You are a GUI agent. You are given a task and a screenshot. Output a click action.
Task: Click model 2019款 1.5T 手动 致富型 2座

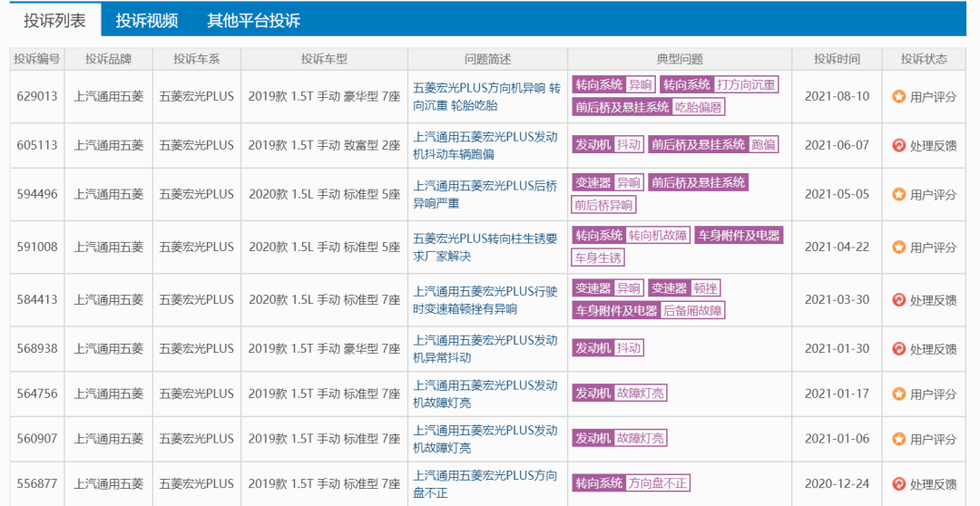point(324,145)
